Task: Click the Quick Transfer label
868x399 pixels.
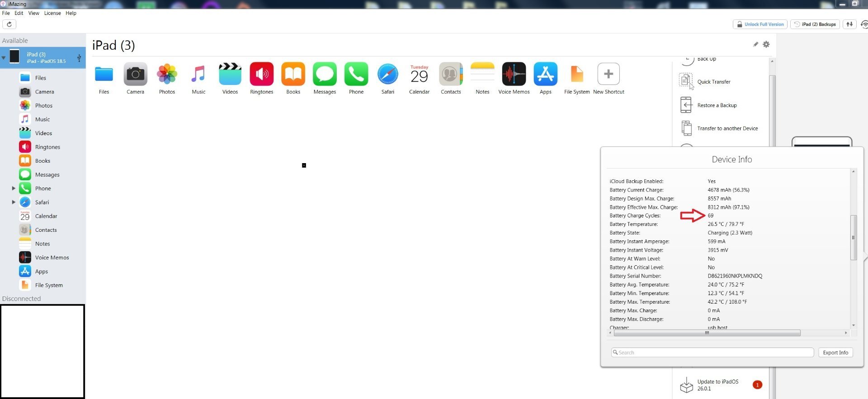Action: (714, 82)
